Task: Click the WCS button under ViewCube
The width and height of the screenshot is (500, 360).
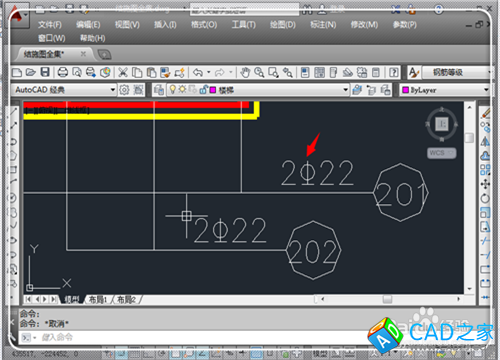Action: [x=442, y=153]
